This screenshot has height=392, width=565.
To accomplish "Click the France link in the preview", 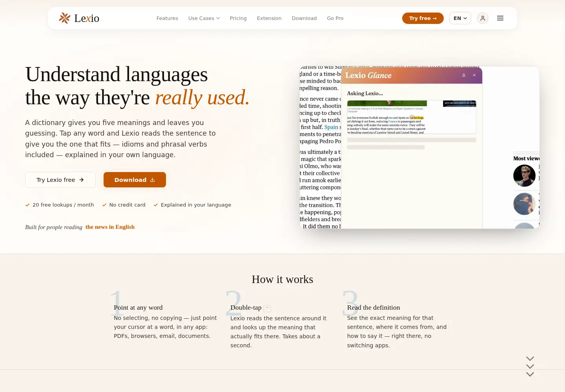I will [393, 122].
